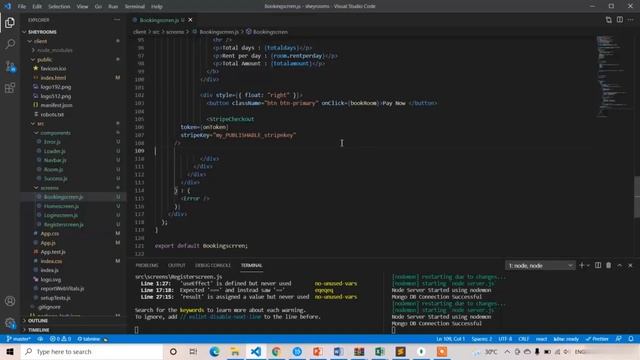Open the Run menu

tap(113, 7)
